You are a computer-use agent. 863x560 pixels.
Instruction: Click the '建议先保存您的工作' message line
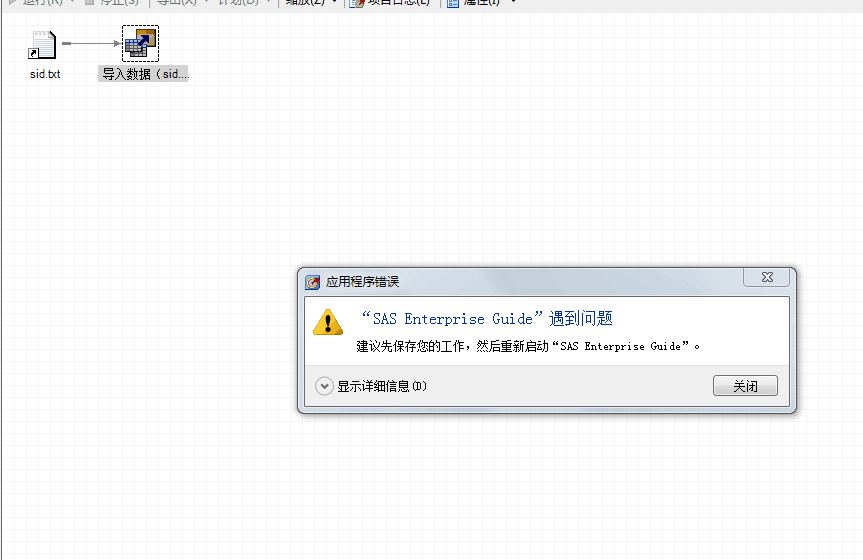(527, 346)
